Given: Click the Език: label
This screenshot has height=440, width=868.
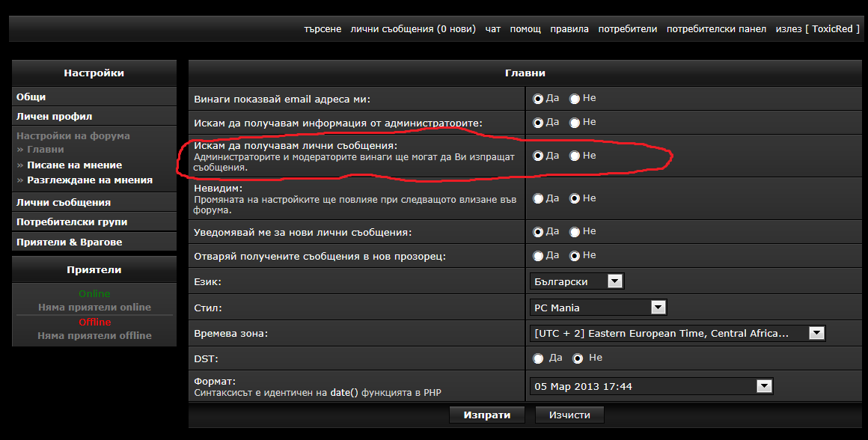Looking at the screenshot, I should 207,281.
